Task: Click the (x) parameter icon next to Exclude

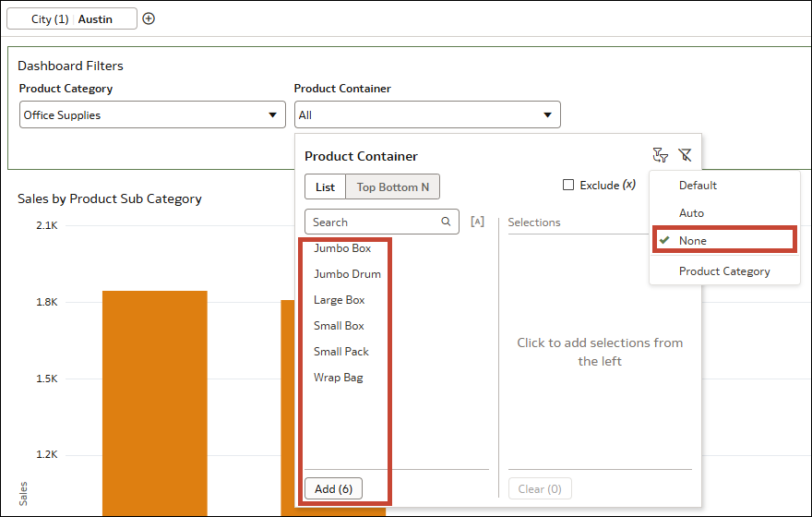Action: click(x=629, y=185)
